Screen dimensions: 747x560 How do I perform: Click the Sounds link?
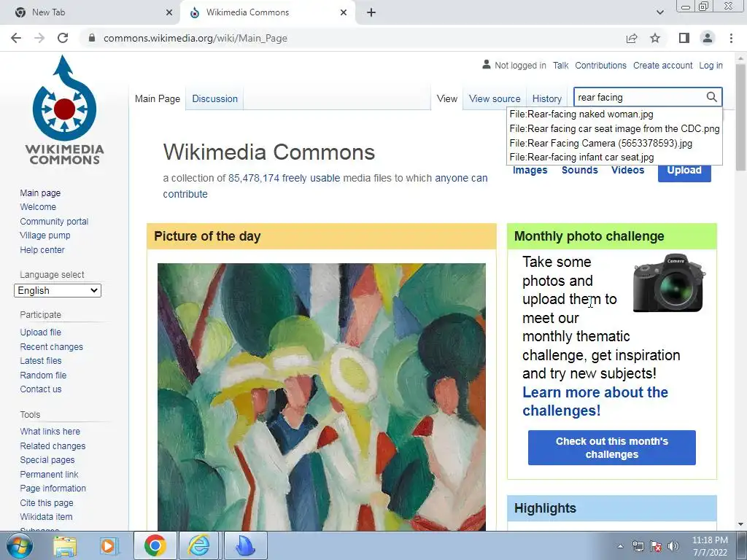pos(579,171)
